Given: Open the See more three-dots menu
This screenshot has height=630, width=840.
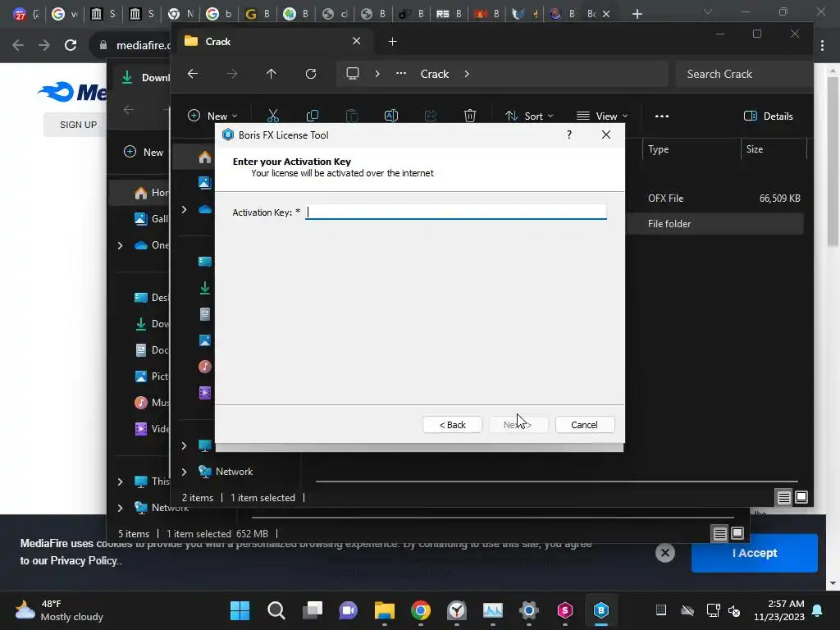Looking at the screenshot, I should (662, 116).
